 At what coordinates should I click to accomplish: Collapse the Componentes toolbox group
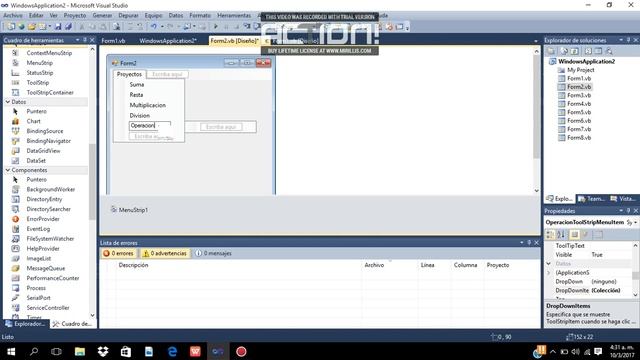coord(8,170)
